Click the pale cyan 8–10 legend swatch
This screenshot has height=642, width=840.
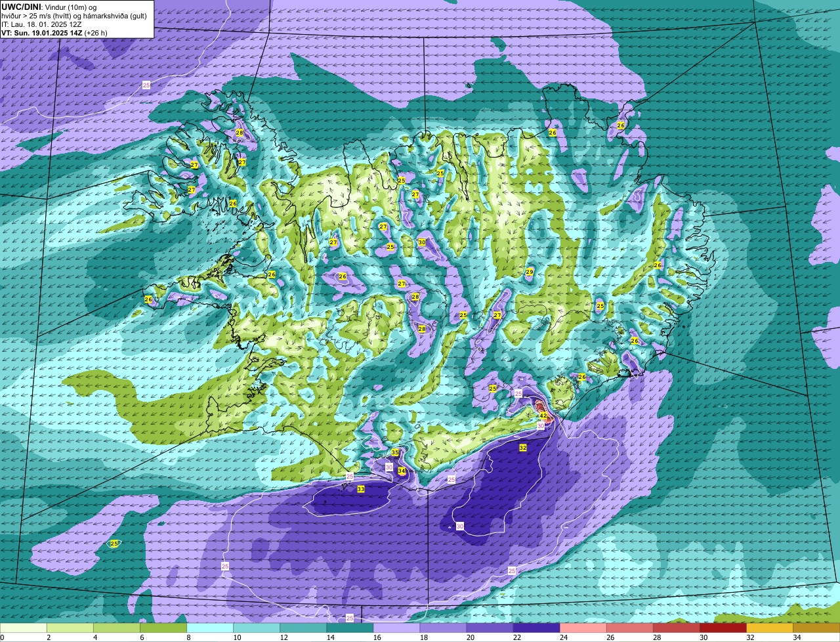pos(210,628)
